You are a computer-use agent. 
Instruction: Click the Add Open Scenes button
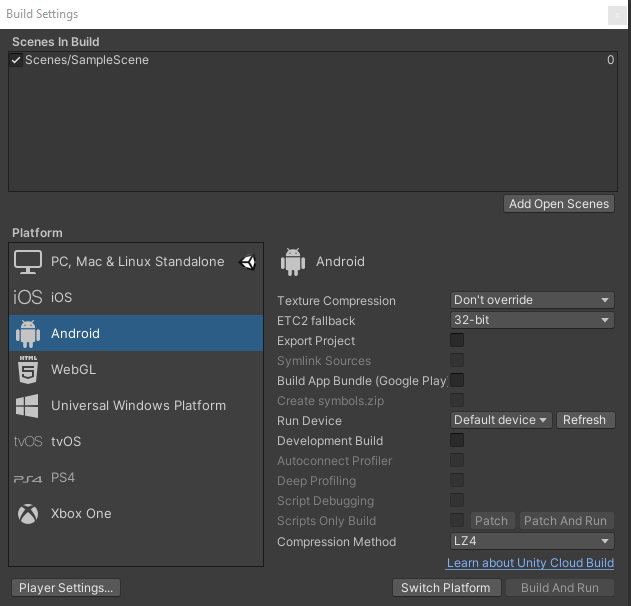coord(558,204)
